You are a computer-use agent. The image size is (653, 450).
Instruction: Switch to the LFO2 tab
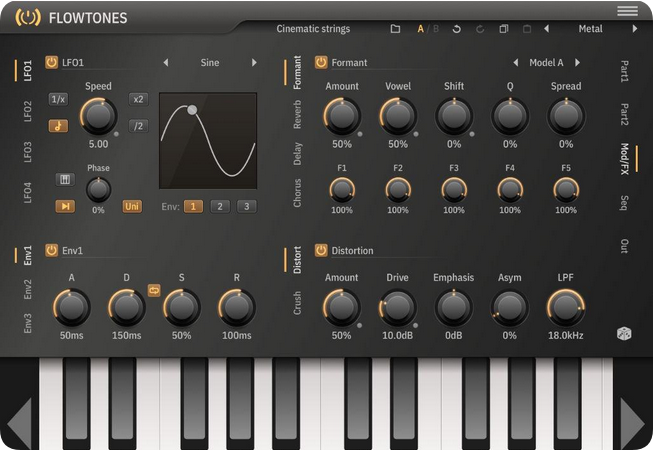(x=27, y=111)
